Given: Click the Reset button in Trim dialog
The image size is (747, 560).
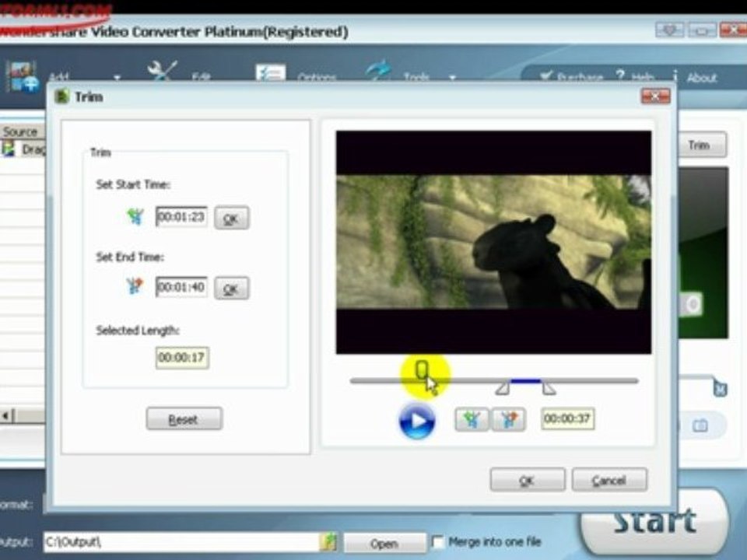Looking at the screenshot, I should point(184,419).
